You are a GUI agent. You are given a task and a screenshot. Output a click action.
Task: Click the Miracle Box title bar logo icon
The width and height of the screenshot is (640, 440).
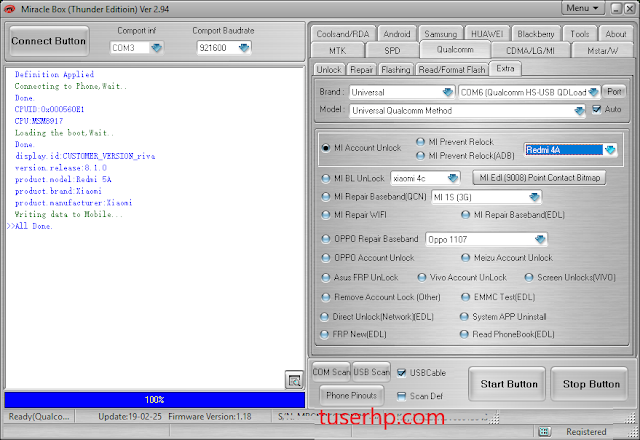coord(9,9)
